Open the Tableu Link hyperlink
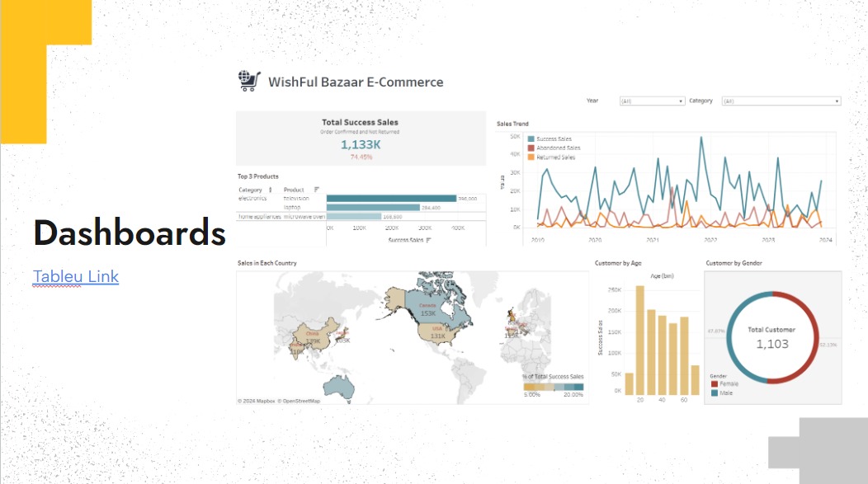The height and width of the screenshot is (484, 868). (x=76, y=276)
